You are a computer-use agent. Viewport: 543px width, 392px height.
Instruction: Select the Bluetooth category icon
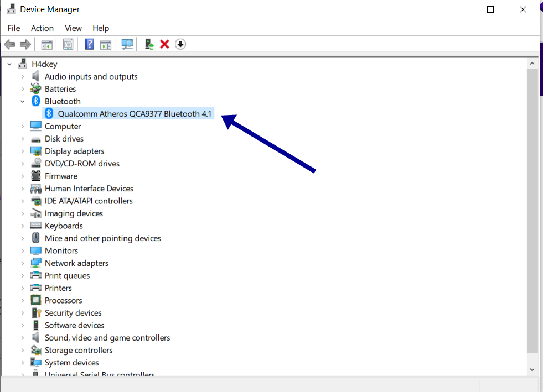[35, 101]
